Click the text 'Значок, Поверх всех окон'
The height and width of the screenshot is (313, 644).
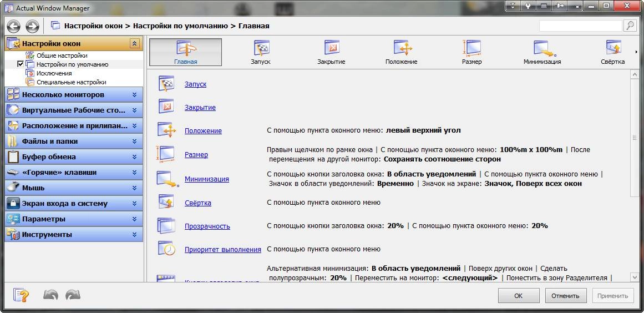pos(533,184)
